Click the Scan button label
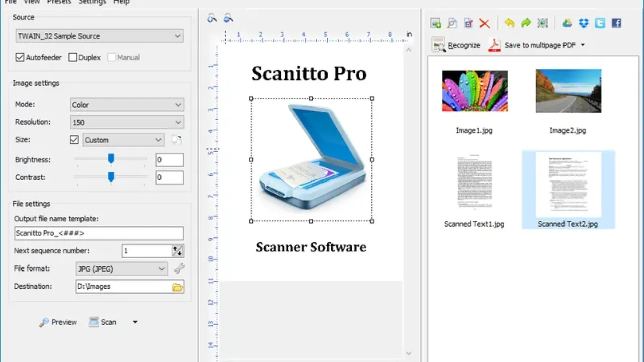This screenshot has height=362, width=644. click(x=108, y=322)
